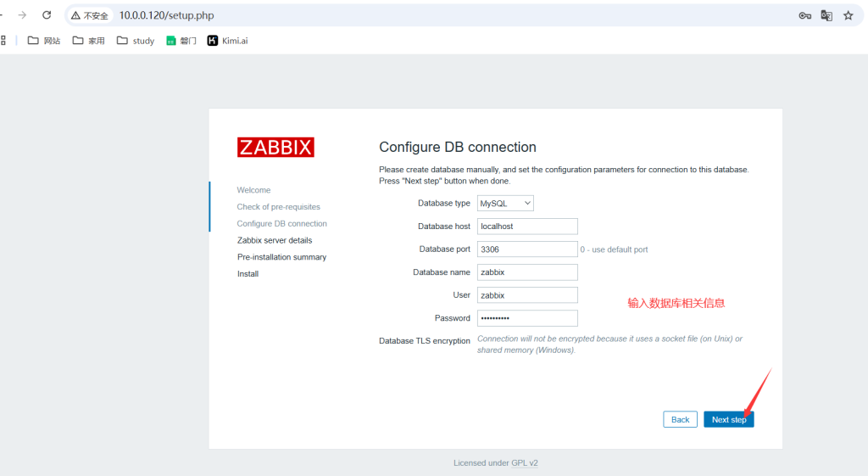Select the Welcome setup step
This screenshot has height=476, width=868.
point(253,190)
